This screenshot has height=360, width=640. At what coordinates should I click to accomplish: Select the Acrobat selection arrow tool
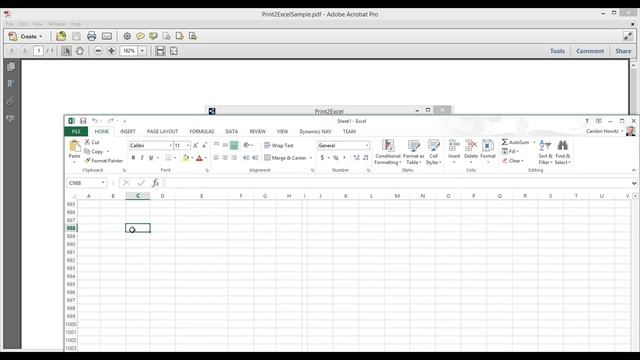67,51
